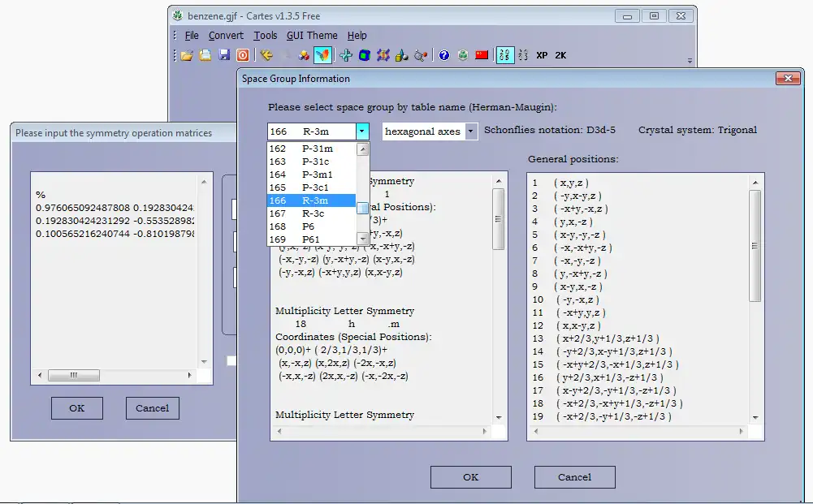Click the blue-green cube icon
This screenshot has width=813, height=504.
click(x=365, y=55)
